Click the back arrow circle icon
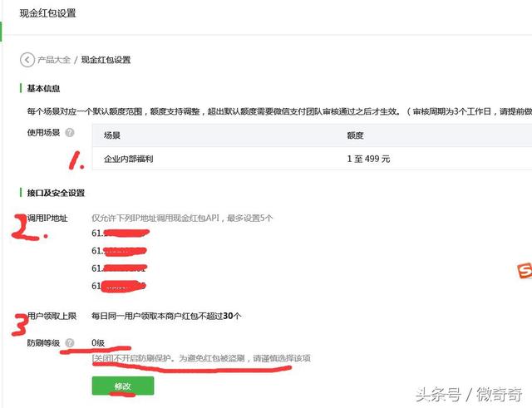 click(27, 60)
